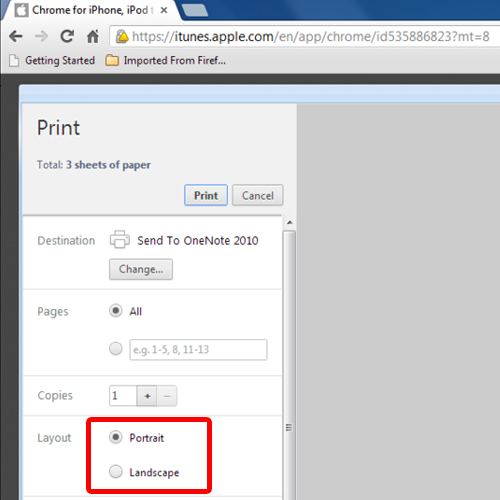Reload the page with the refresh icon
The image size is (500, 500).
(x=67, y=36)
